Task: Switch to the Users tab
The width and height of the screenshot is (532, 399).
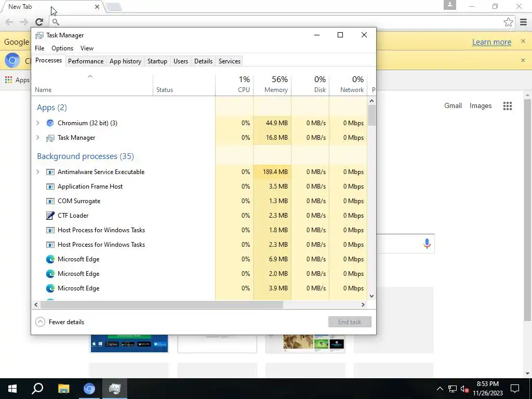Action: (x=180, y=61)
